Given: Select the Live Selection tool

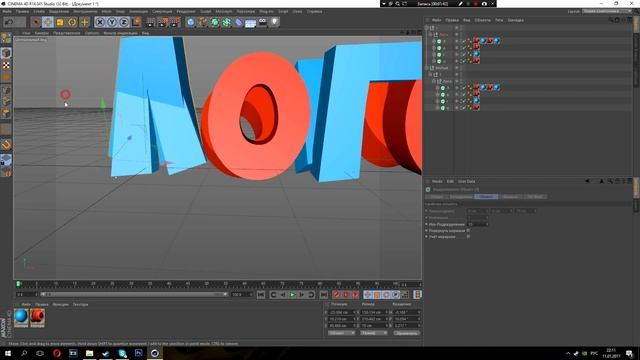Looking at the screenshot, I should coord(36,22).
